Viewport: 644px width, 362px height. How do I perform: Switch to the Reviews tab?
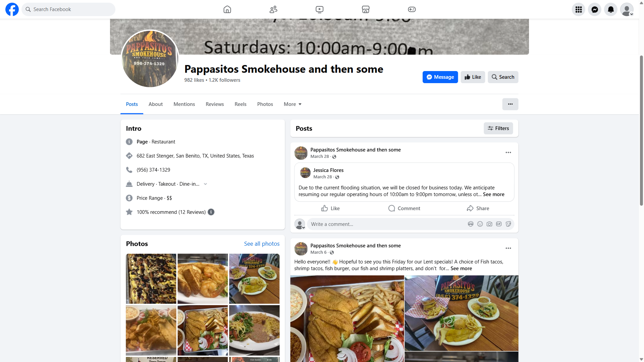pos(215,104)
